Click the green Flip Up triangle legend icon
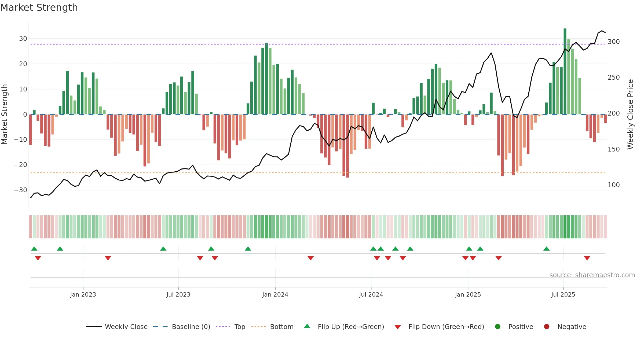The height and width of the screenshot is (362, 644). (x=307, y=326)
